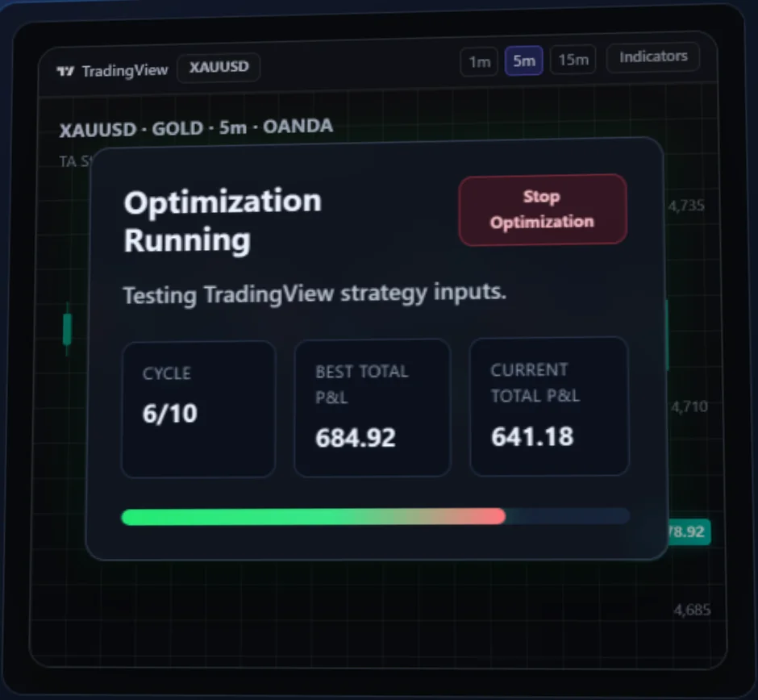Open the XAUUSD symbol selector
The height and width of the screenshot is (700, 758).
pyautogui.click(x=219, y=67)
